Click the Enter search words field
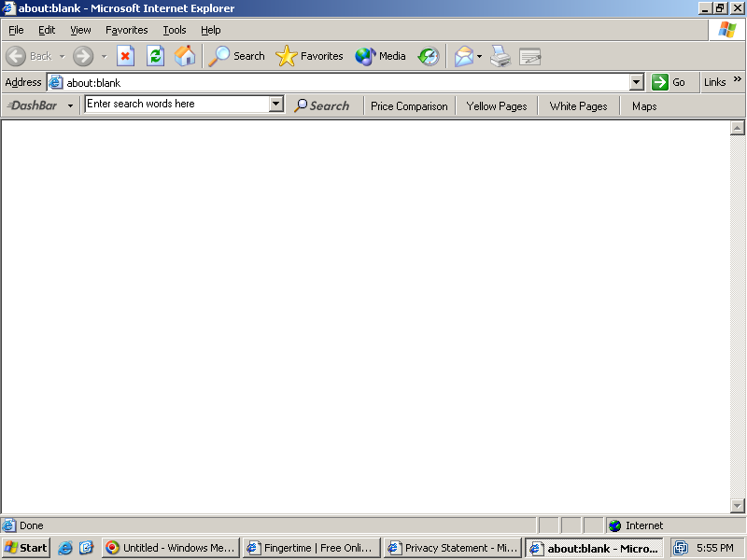 pos(177,104)
